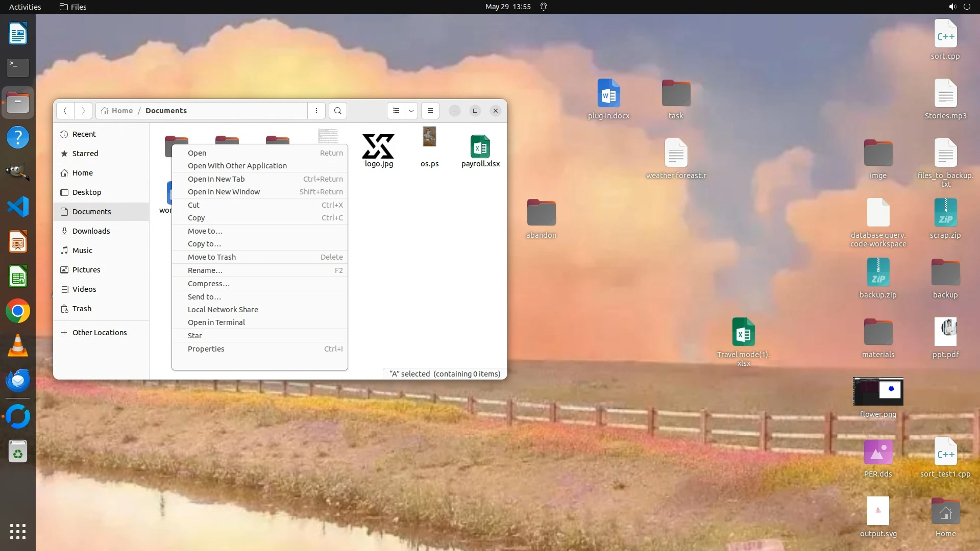Click the forward navigation arrow

pos(83,111)
